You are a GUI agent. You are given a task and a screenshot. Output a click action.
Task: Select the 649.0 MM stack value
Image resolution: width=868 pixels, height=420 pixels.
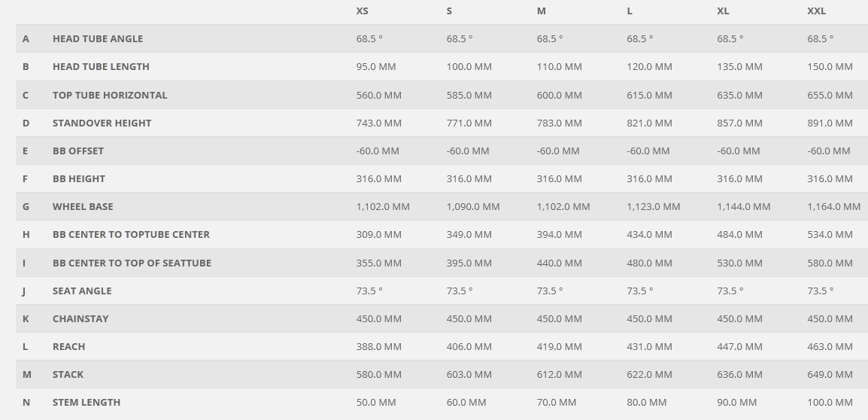[830, 375]
